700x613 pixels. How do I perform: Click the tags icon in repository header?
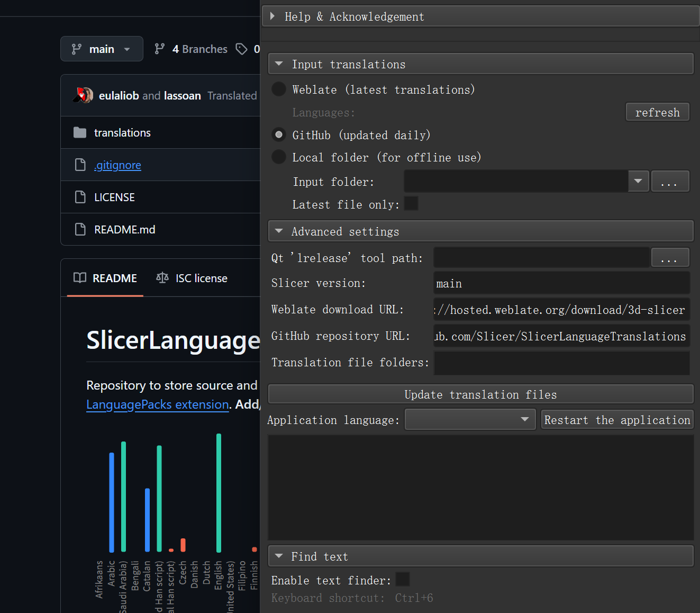pos(242,49)
